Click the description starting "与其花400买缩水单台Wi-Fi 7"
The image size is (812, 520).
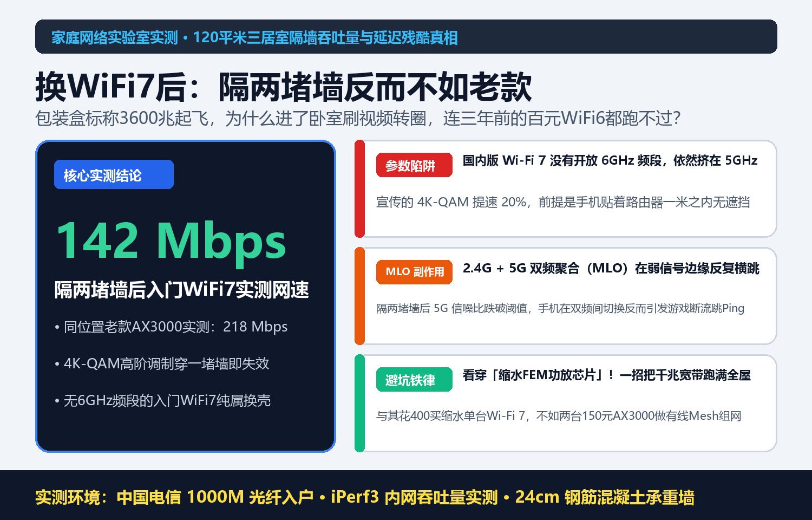[559, 415]
